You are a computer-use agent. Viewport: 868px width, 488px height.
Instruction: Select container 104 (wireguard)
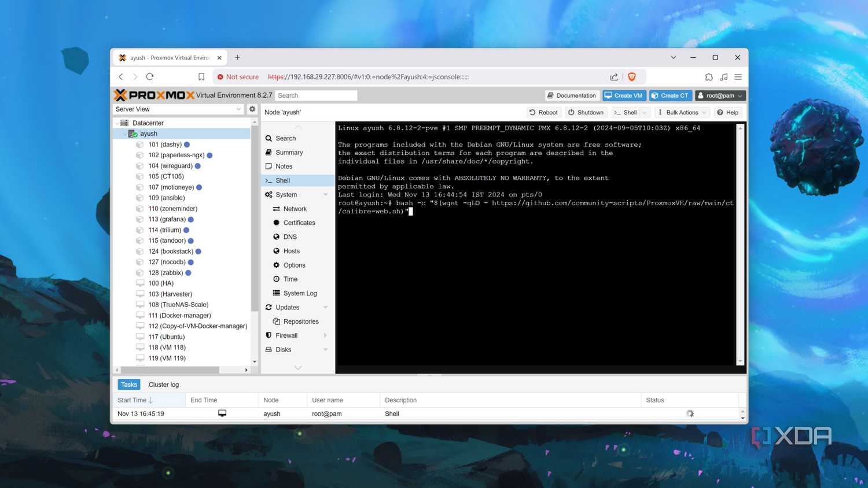[x=170, y=166]
